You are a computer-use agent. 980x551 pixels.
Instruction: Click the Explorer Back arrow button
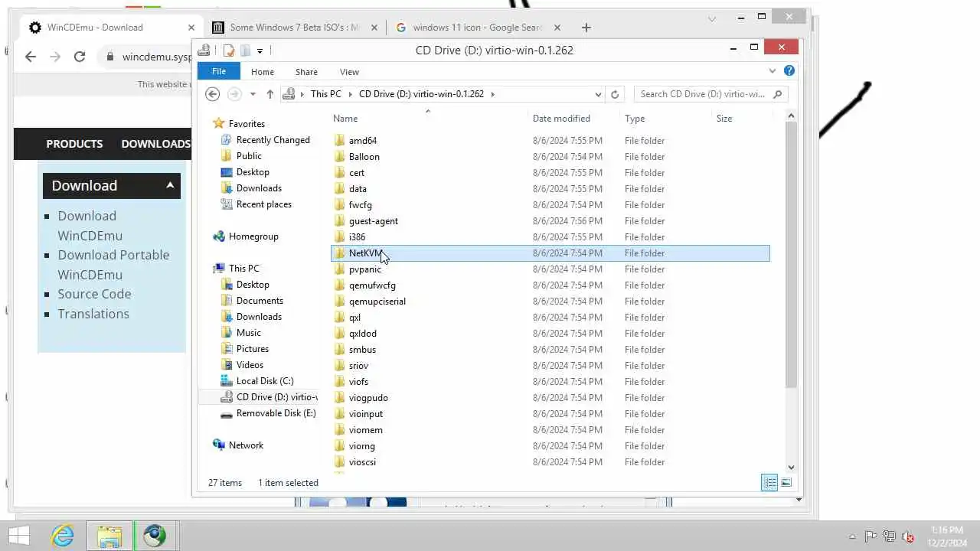[213, 94]
